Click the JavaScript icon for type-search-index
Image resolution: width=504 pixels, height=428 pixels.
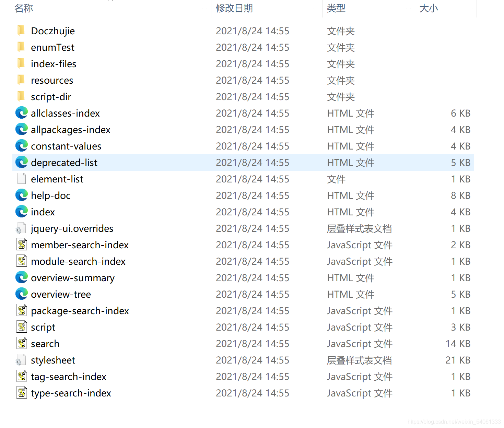[x=22, y=393]
